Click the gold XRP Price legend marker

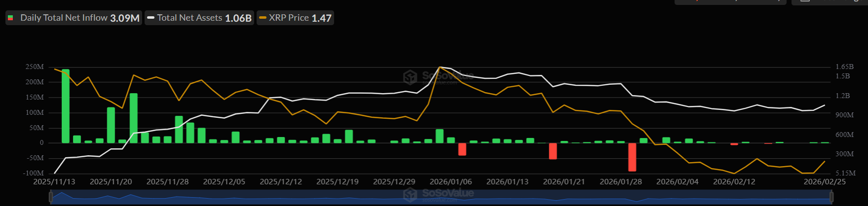tap(263, 18)
